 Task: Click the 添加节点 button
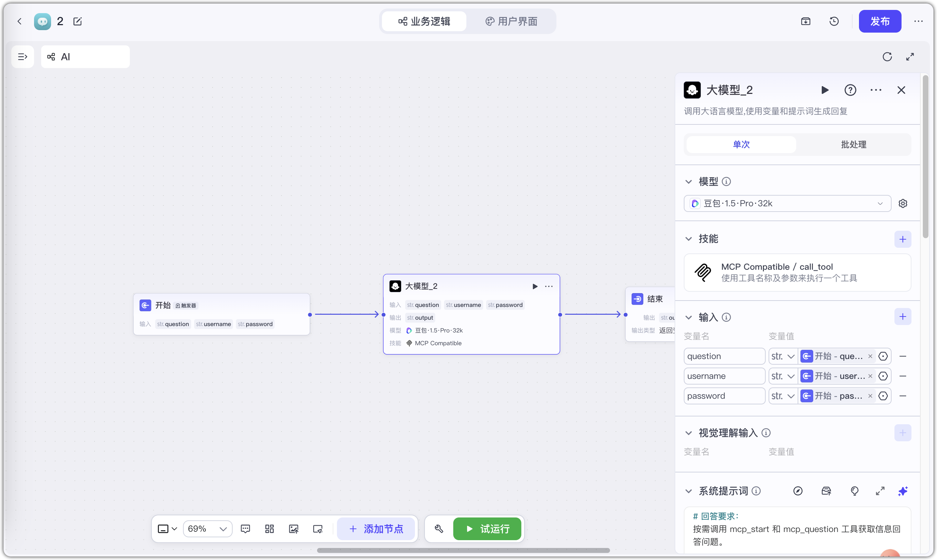[x=376, y=529]
